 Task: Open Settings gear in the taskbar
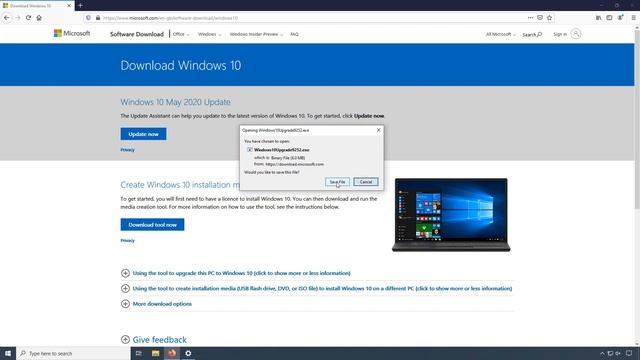(x=188, y=353)
